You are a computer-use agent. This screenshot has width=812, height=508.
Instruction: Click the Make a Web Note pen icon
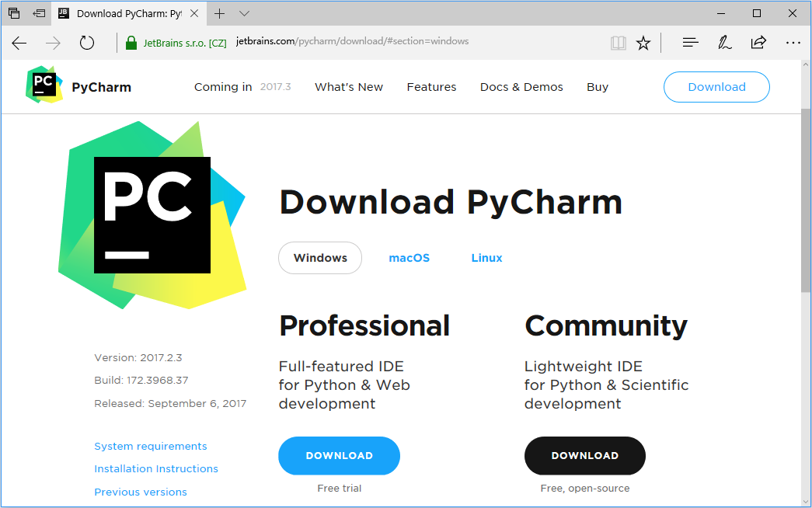[724, 43]
